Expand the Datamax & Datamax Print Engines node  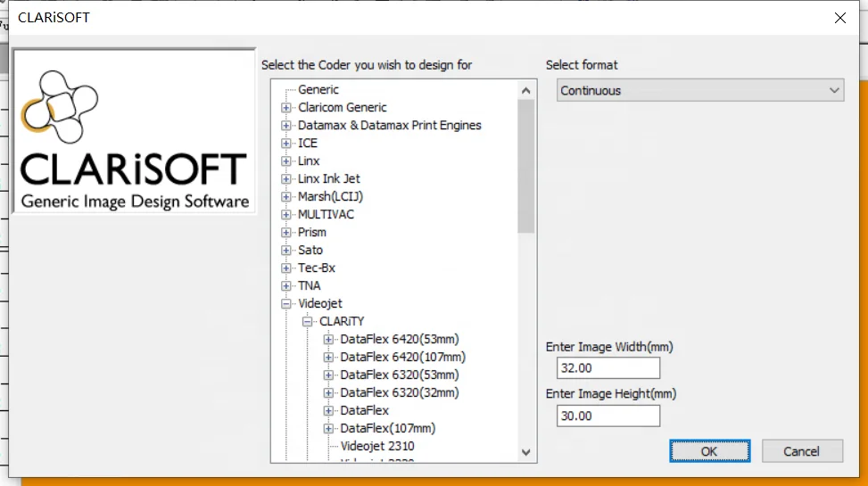tap(286, 126)
